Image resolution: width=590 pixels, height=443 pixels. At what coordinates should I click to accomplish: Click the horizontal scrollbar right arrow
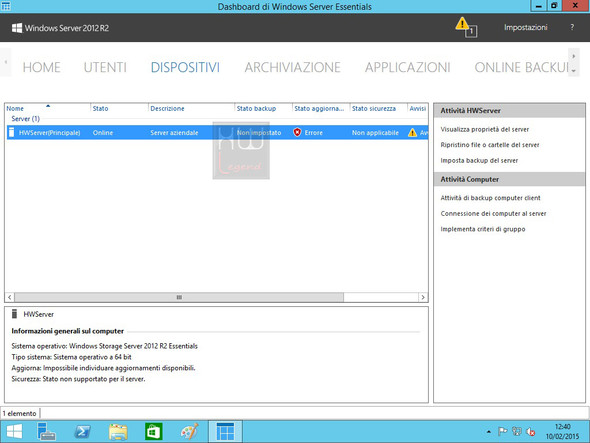423,297
